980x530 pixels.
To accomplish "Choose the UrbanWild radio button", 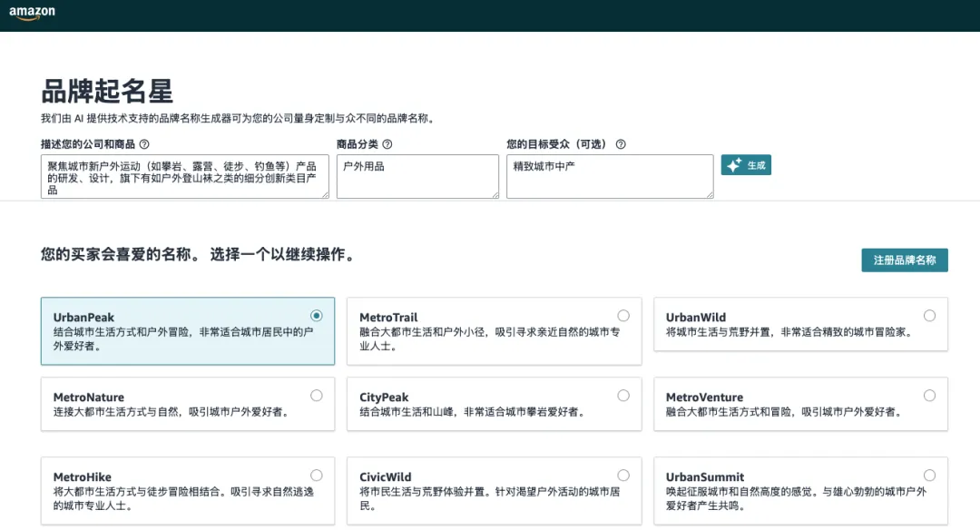I will click(x=929, y=315).
